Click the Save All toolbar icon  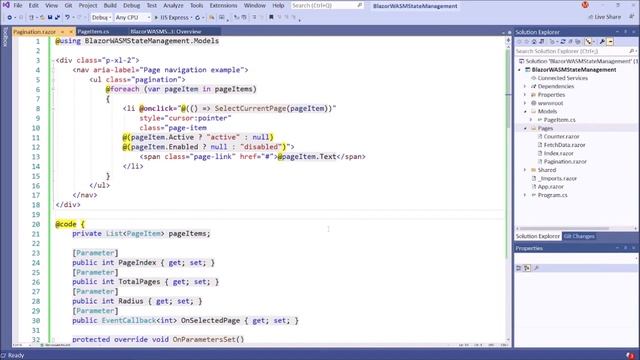(x=57, y=18)
